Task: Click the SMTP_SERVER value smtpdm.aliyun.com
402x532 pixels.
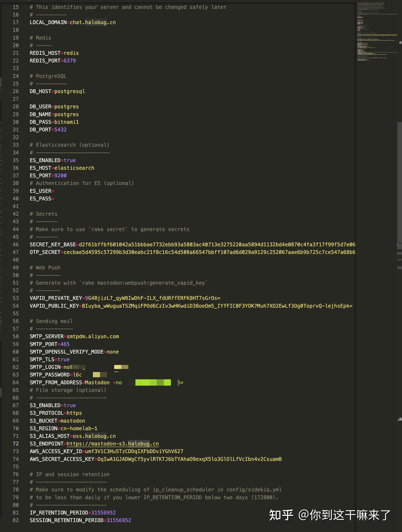Action: [x=93, y=336]
